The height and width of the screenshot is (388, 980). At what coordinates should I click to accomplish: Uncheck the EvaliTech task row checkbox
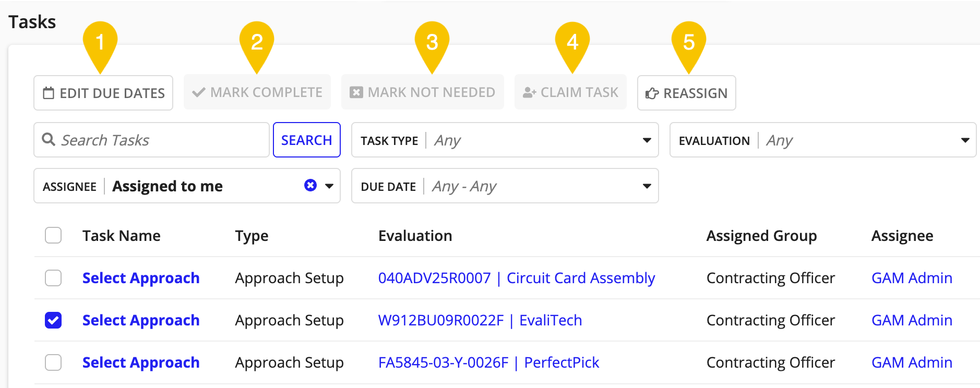coord(53,320)
